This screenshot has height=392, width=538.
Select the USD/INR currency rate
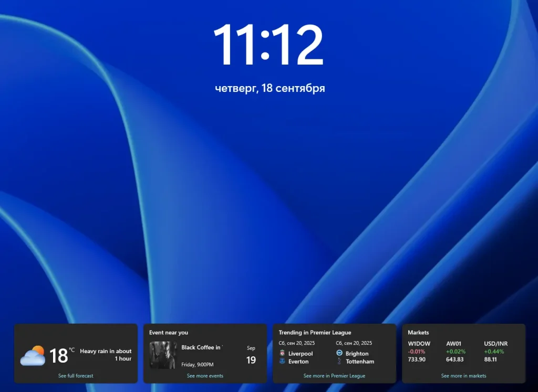pyautogui.click(x=495, y=344)
